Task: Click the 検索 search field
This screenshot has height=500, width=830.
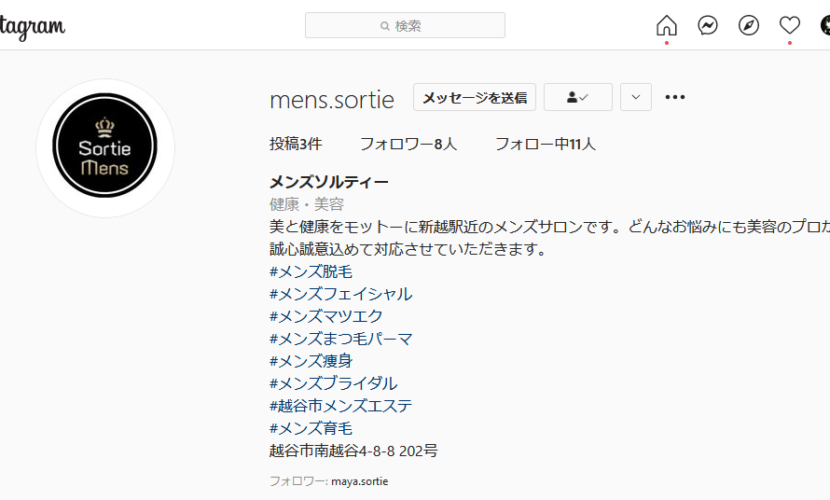Action: [405, 25]
